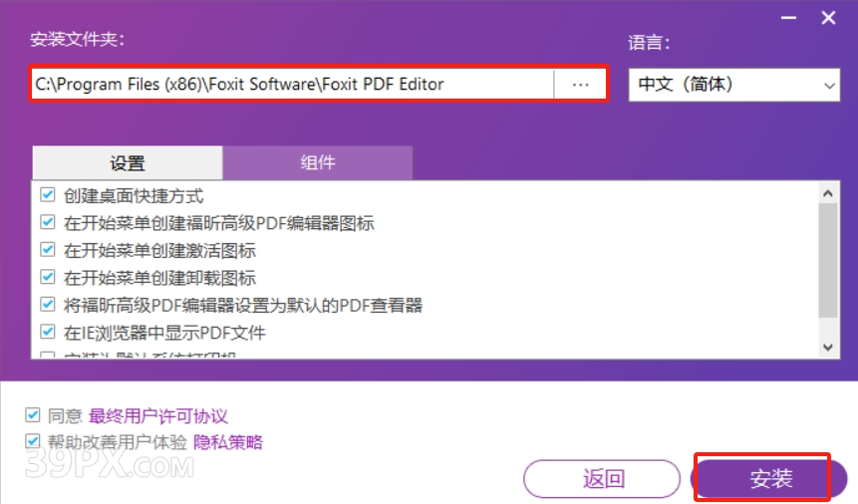Click the 安装 button
Viewport: 858px width, 504px height.
(x=770, y=479)
